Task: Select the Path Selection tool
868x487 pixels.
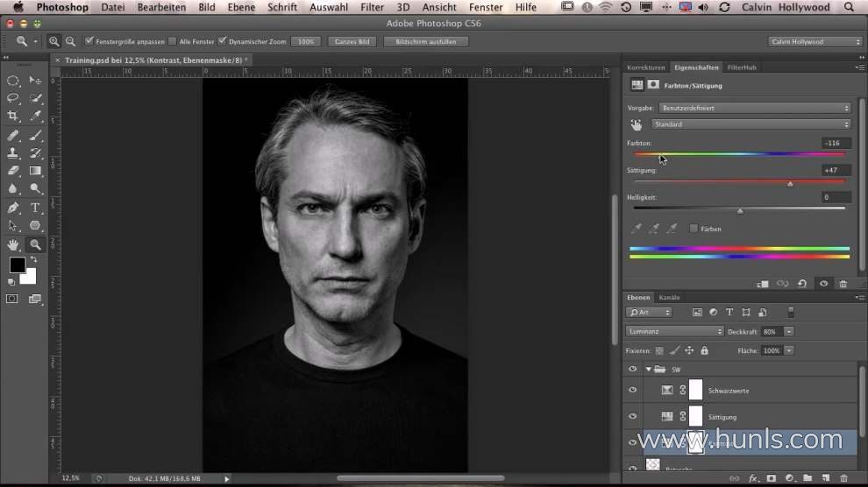Action: 13,225
